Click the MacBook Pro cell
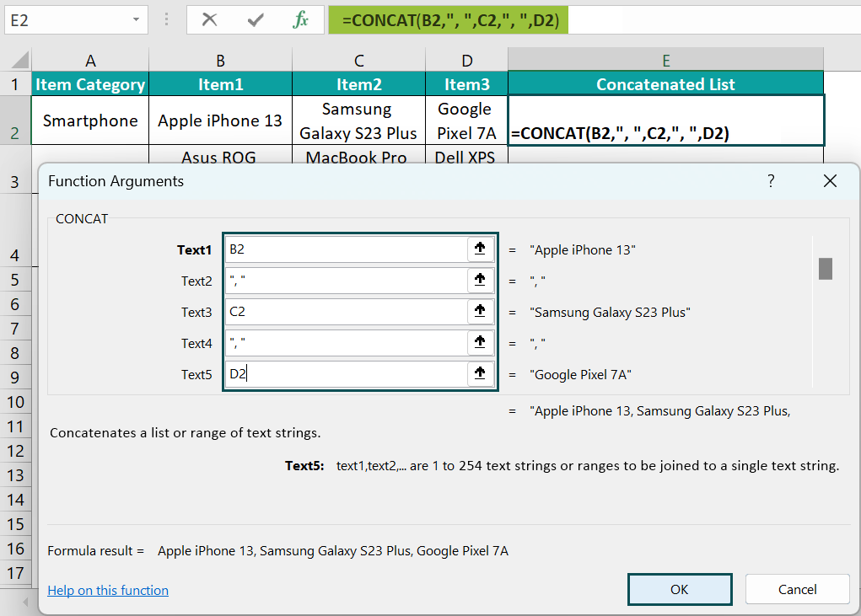The height and width of the screenshot is (616, 861). [x=358, y=155]
